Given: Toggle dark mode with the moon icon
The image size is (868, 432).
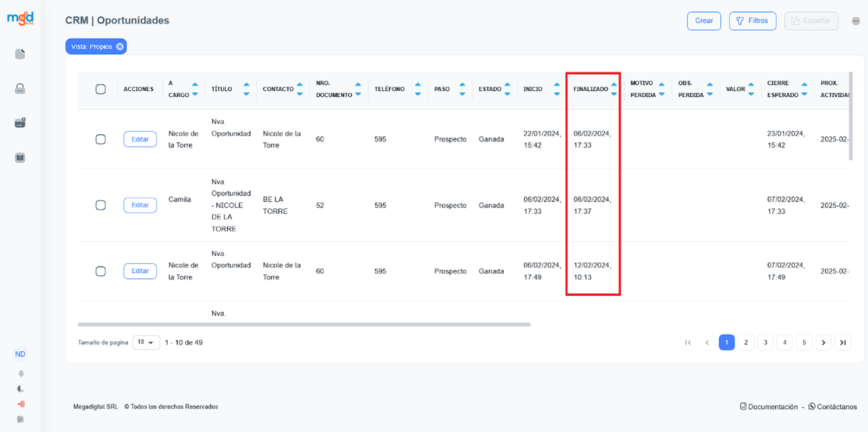Looking at the screenshot, I should [21, 389].
